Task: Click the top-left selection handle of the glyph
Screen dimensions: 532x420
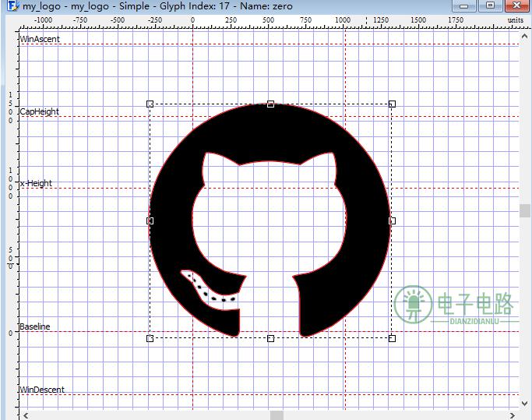Action: (x=150, y=104)
